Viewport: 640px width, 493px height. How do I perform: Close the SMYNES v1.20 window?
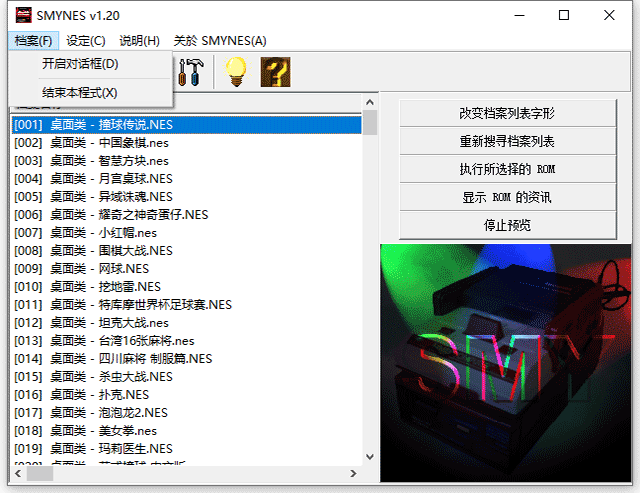(x=609, y=16)
